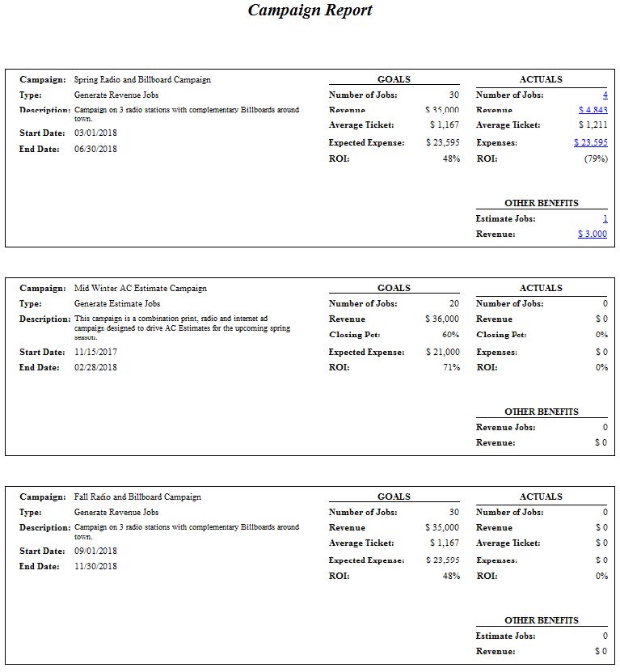Click the Mid Winter expected expense $21,000
620x672 pixels.
443,352
